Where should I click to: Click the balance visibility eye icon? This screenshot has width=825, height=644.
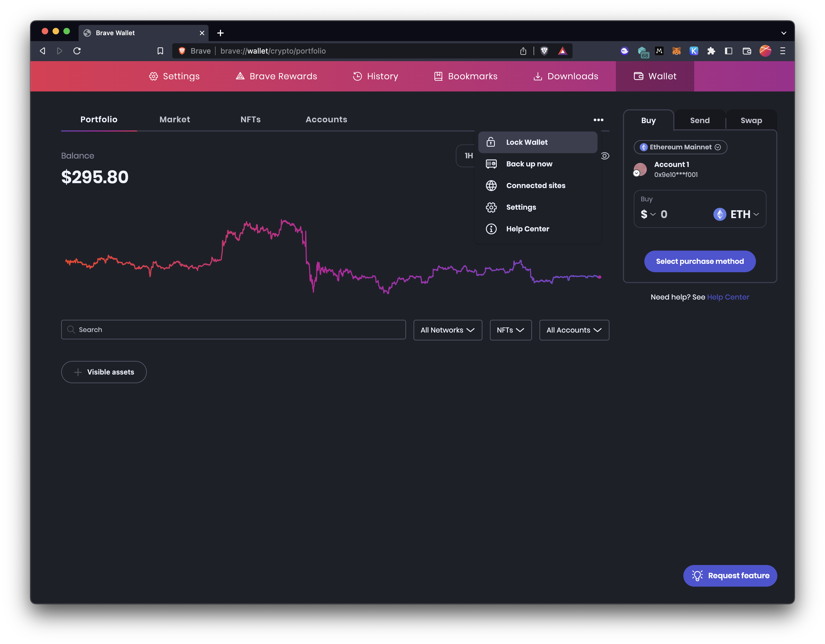click(x=605, y=156)
